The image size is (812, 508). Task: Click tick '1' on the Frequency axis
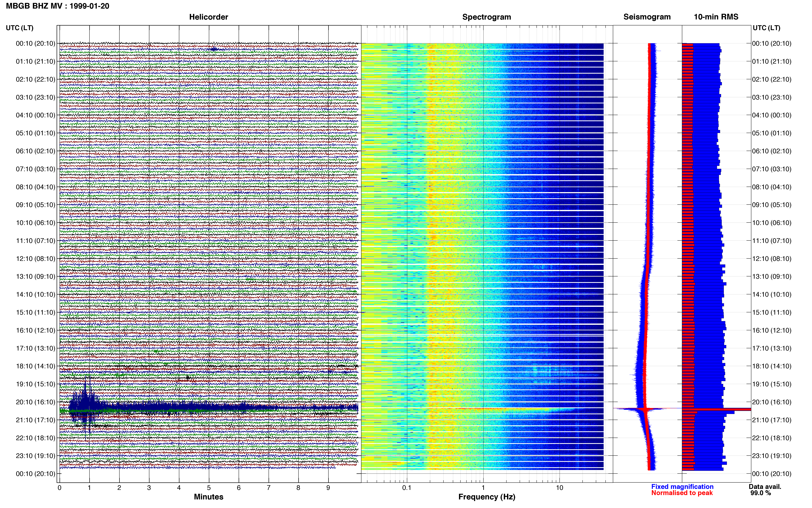[x=483, y=488]
